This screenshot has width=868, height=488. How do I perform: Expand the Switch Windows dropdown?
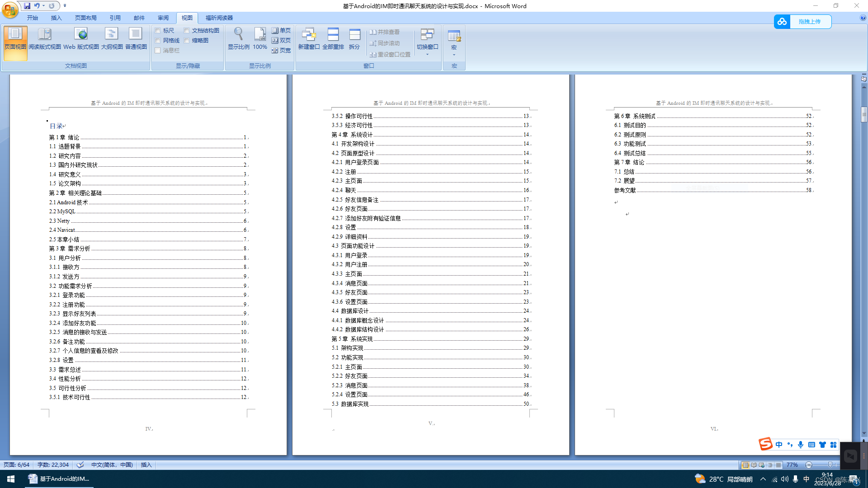click(x=427, y=55)
